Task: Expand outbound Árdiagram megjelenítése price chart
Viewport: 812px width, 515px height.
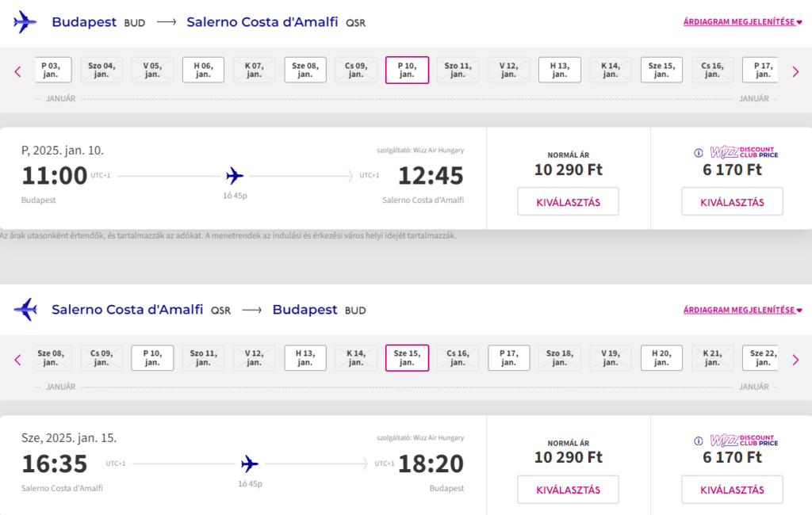Action: (742, 21)
